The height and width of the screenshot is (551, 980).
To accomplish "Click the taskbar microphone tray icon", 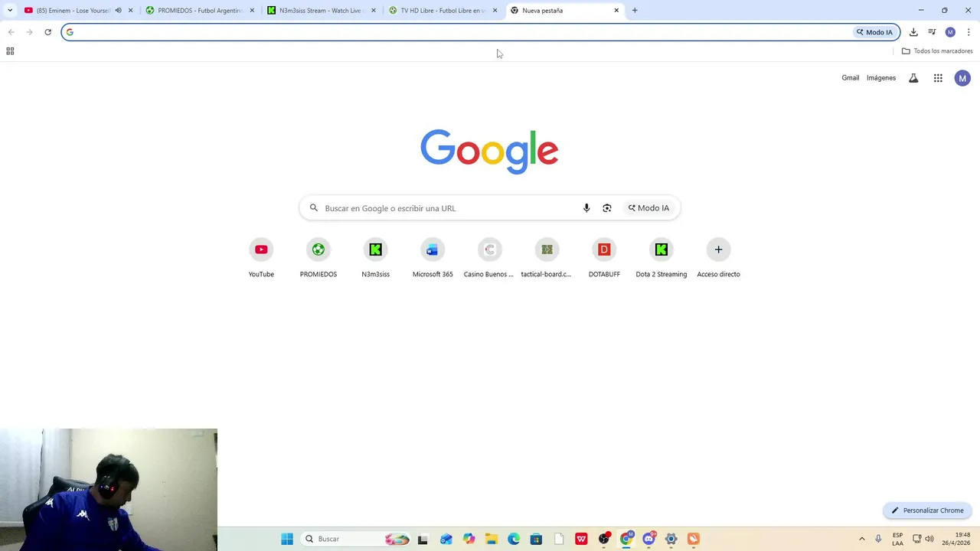I will click(878, 539).
